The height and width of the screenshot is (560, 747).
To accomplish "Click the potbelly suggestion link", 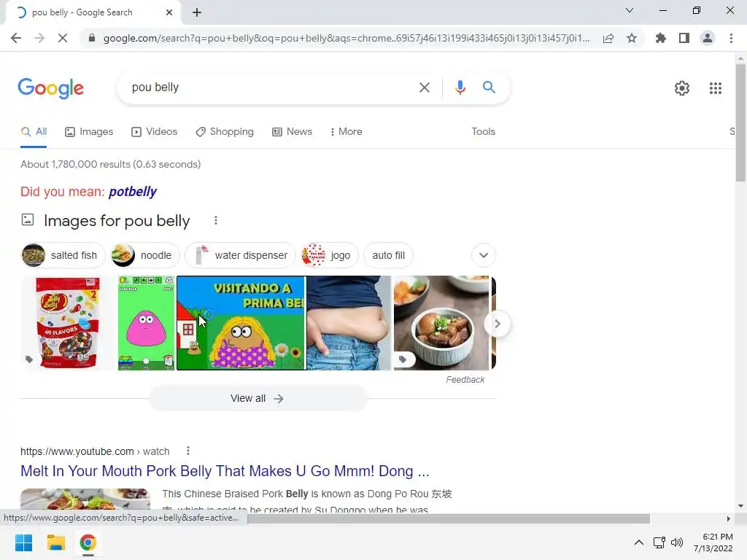I will click(x=133, y=192).
